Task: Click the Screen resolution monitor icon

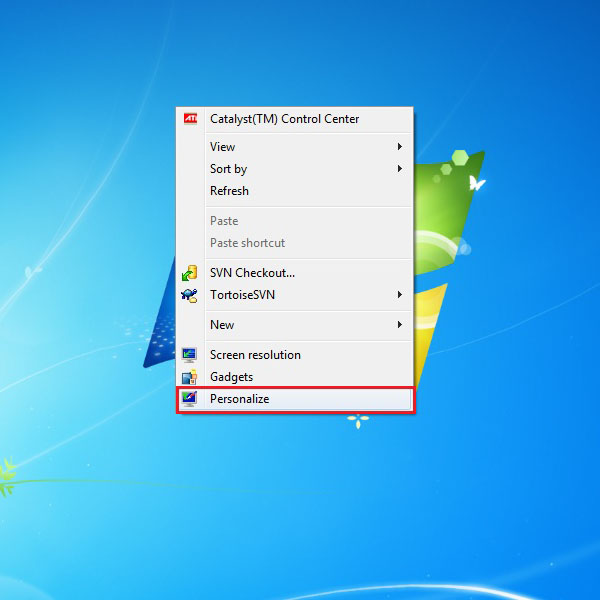Action: 189,355
